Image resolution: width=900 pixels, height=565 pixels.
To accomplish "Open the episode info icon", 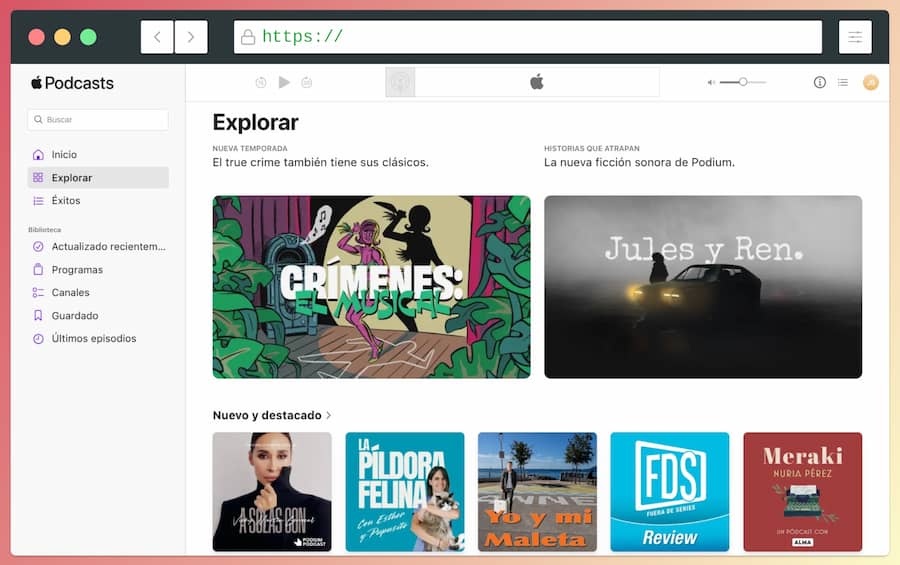I will [x=820, y=83].
